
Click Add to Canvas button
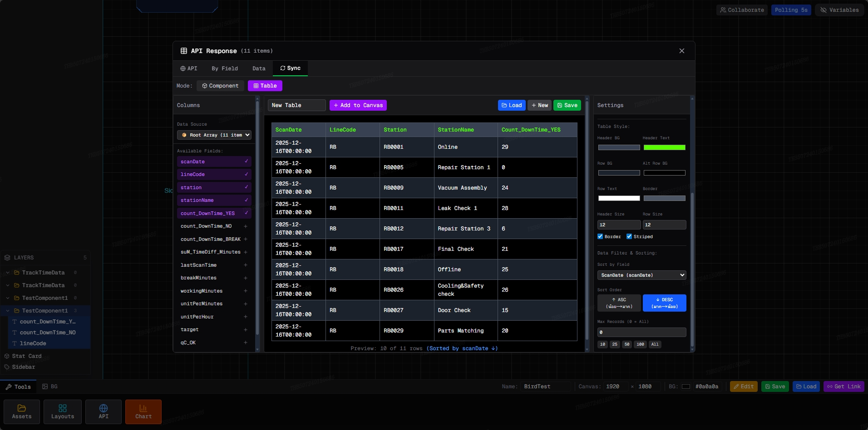click(358, 105)
